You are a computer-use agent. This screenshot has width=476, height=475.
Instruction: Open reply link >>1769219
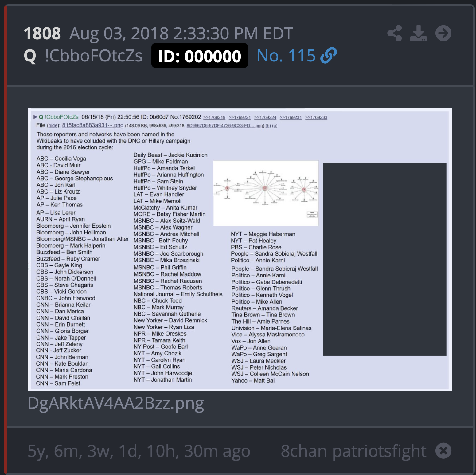tap(214, 118)
